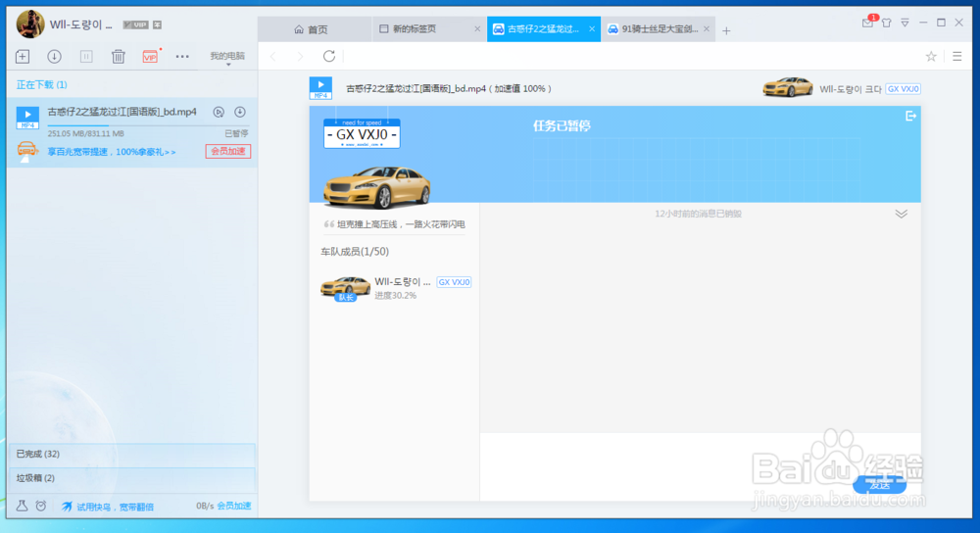Bookmark page with star icon
Viewport: 980px width, 533px height.
pyautogui.click(x=931, y=56)
